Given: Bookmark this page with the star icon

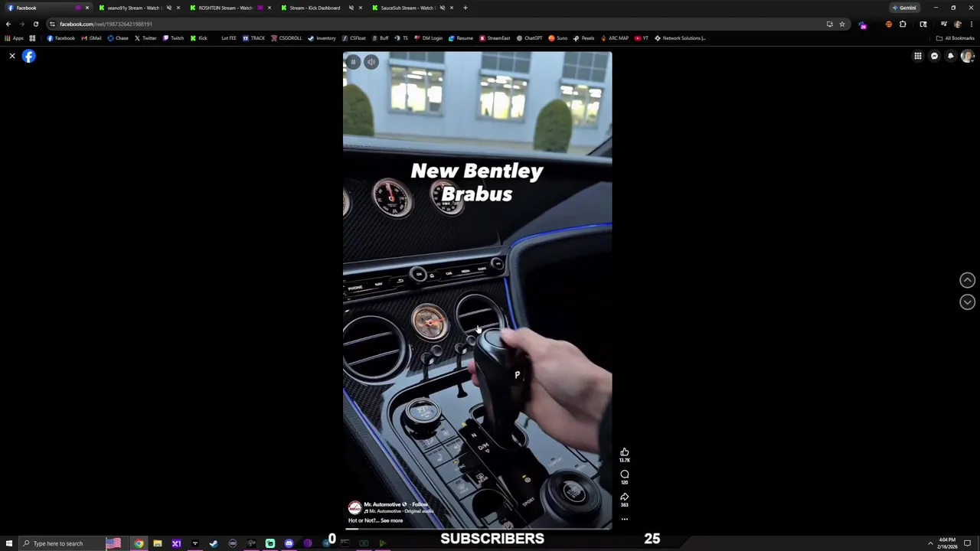Looking at the screenshot, I should pyautogui.click(x=842, y=24).
